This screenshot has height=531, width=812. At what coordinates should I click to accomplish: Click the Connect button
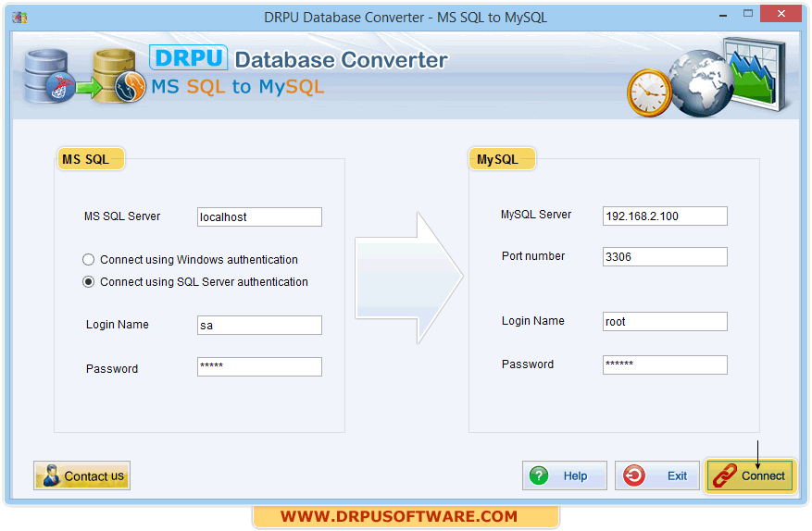750,475
